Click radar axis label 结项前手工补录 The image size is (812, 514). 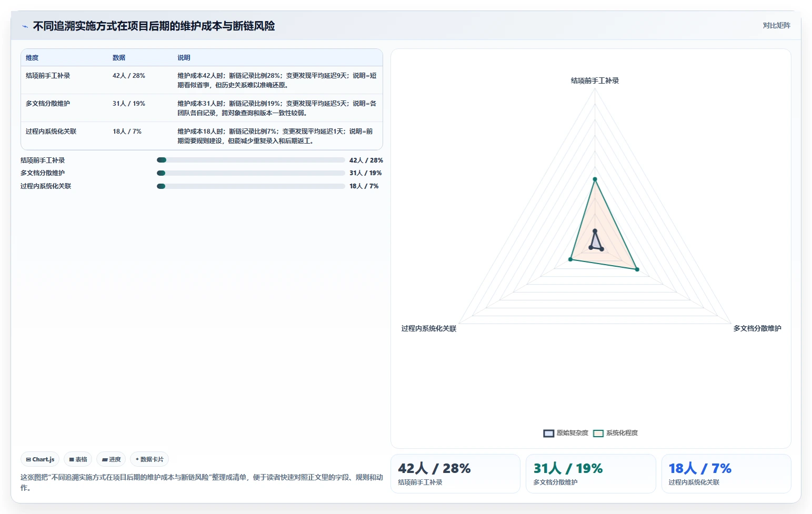[x=595, y=80]
